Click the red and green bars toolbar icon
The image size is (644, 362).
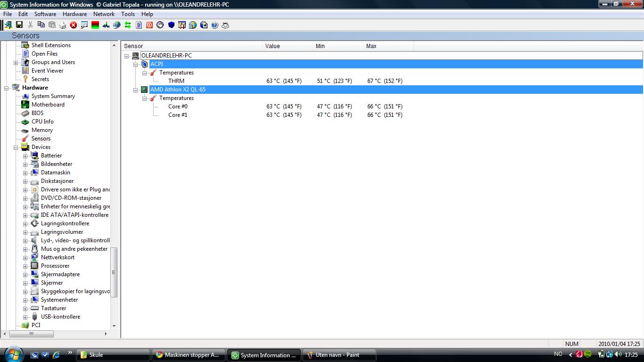tap(95, 25)
